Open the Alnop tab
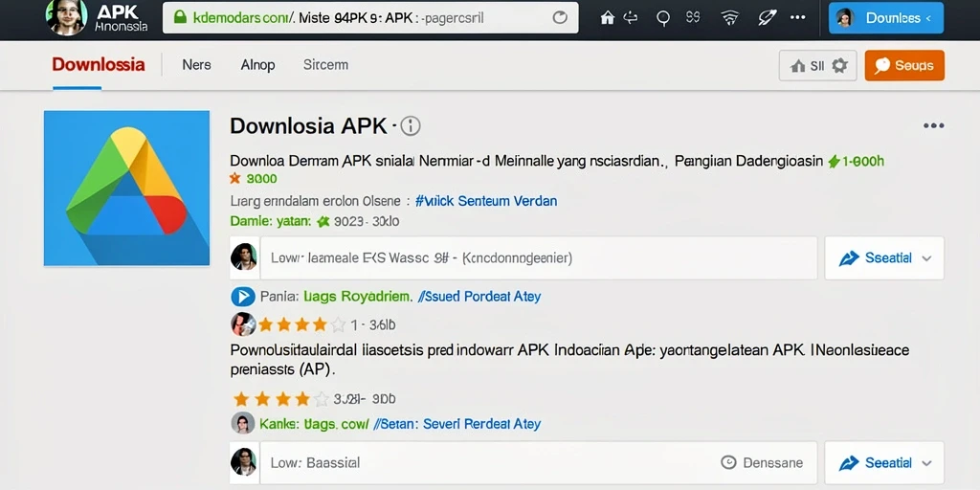The width and height of the screenshot is (980, 490). click(x=257, y=64)
